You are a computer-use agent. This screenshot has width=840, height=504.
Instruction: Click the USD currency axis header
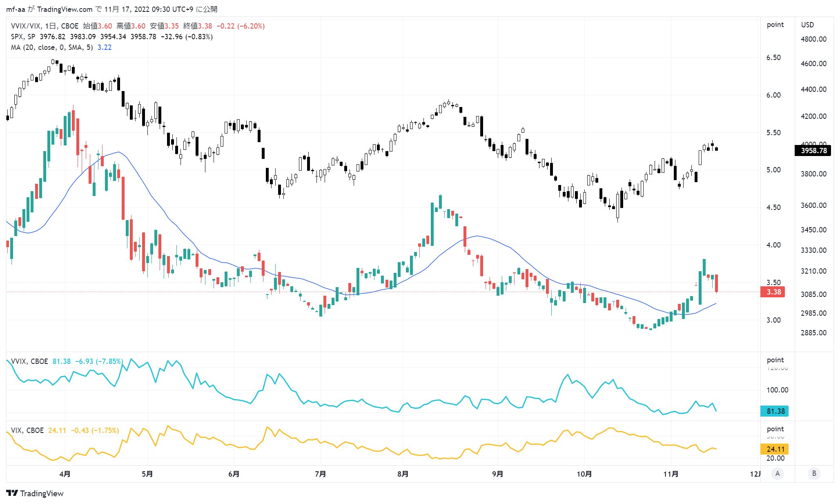tap(807, 25)
